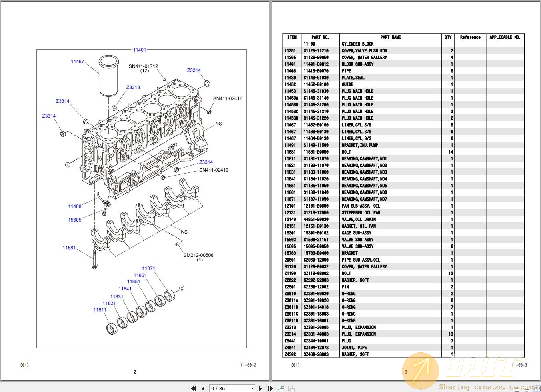Click bearing label 11861 in diagram
This screenshot has height=392, width=541.
[140, 275]
